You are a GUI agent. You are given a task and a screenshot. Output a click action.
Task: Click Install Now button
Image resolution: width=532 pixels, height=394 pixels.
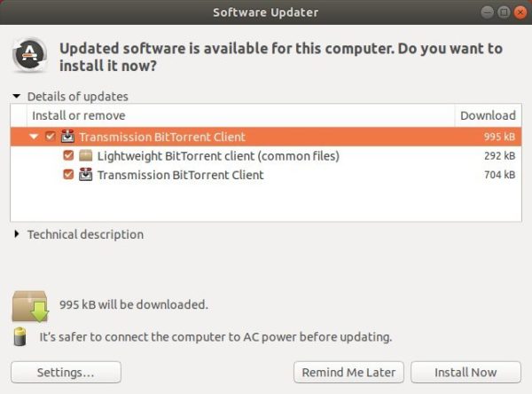(465, 373)
